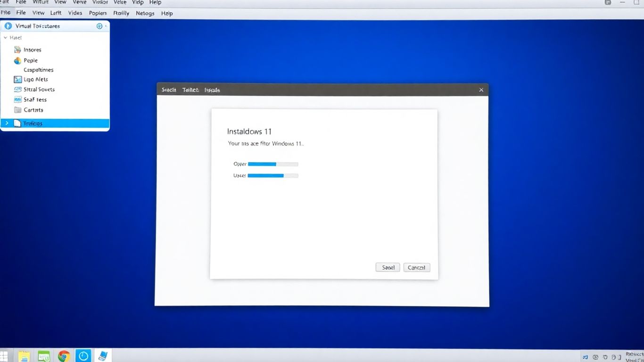The width and height of the screenshot is (644, 362).
Task: Open the sidebar panel header dropdown arrow
Action: point(106,26)
